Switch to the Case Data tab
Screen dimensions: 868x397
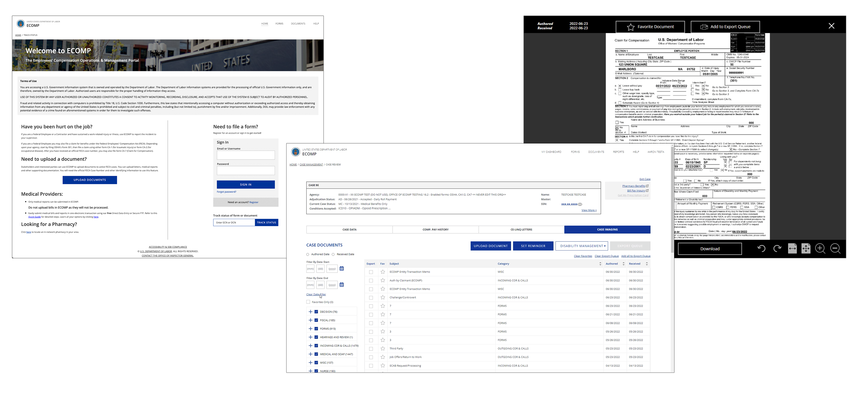point(349,230)
